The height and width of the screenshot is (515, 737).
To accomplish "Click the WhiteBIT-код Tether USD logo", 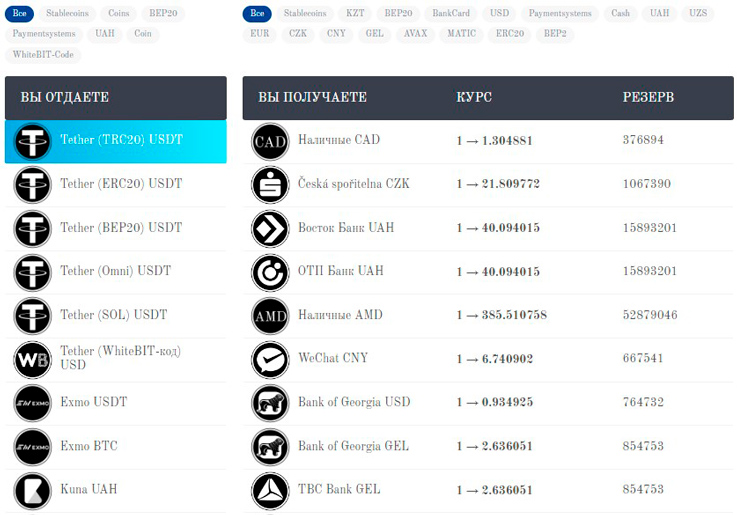I will 32,360.
